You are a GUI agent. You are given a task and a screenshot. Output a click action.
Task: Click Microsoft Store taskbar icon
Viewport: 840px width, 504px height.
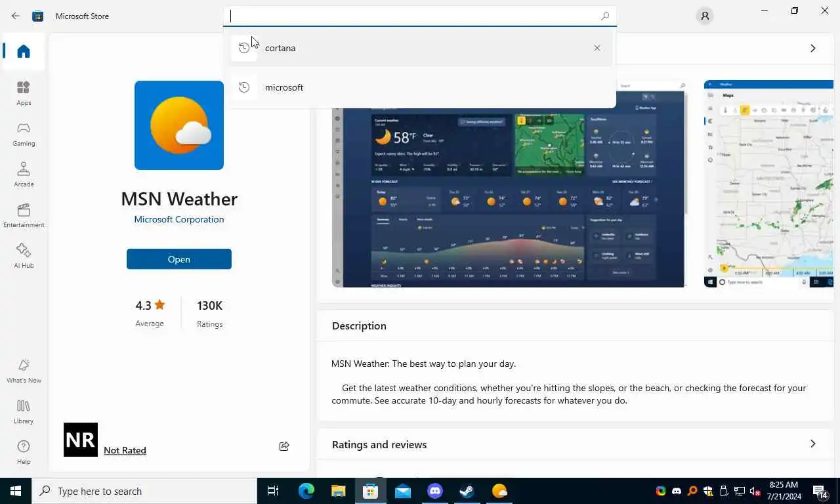tap(370, 491)
